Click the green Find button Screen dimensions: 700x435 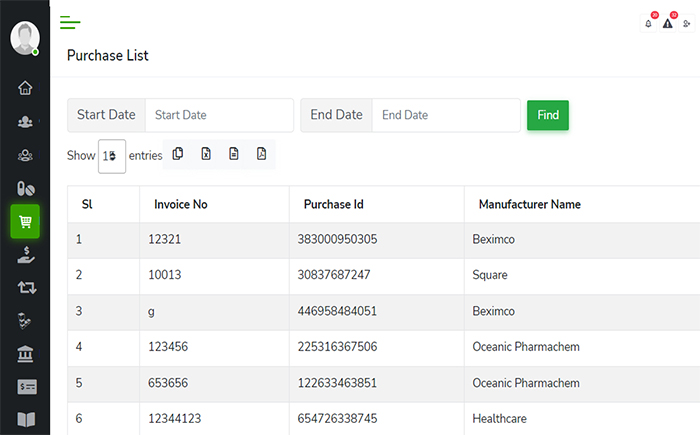(547, 115)
